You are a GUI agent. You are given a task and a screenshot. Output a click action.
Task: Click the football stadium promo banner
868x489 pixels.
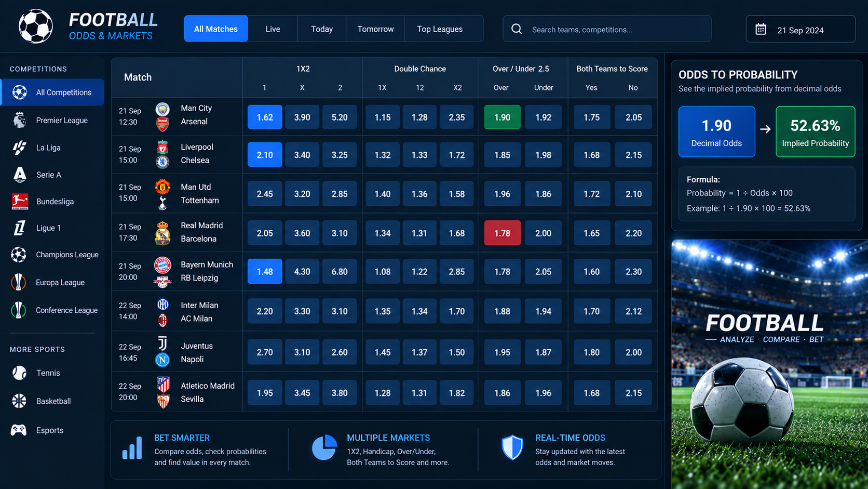coord(769,364)
